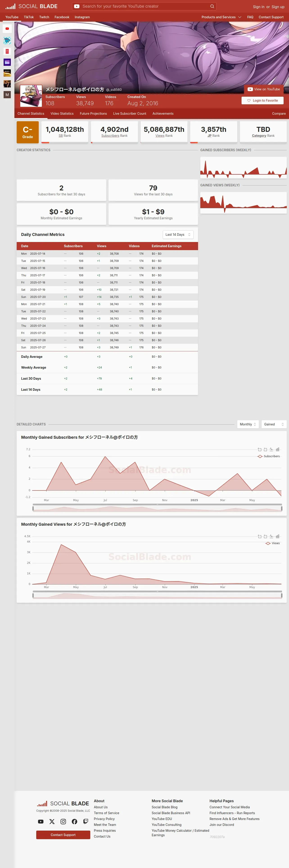This screenshot has width=289, height=868.
Task: Click View on YouTube button
Action: coord(264,89)
